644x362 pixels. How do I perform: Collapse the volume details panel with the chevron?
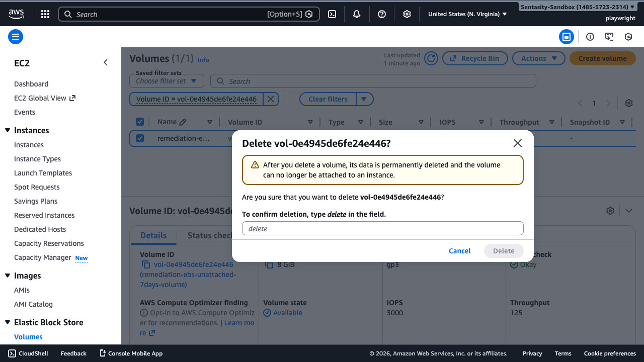[x=628, y=211]
